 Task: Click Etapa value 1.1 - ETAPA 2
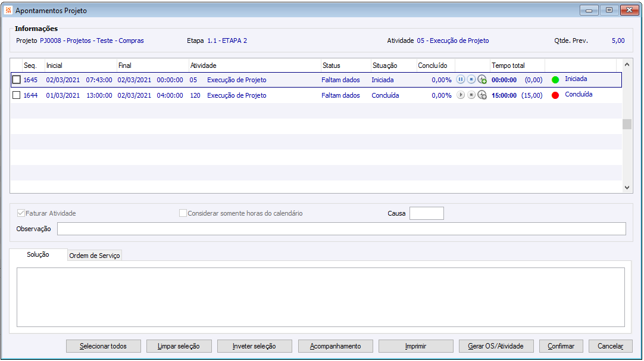click(x=227, y=41)
